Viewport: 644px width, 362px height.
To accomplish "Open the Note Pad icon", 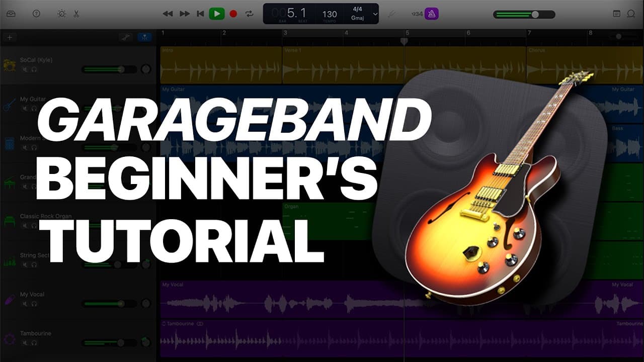I will tap(617, 14).
